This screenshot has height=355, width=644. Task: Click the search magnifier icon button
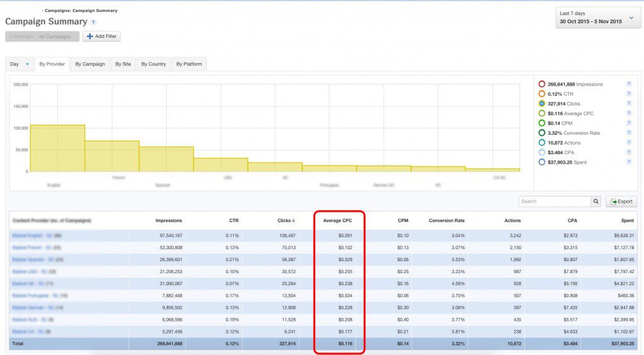596,201
